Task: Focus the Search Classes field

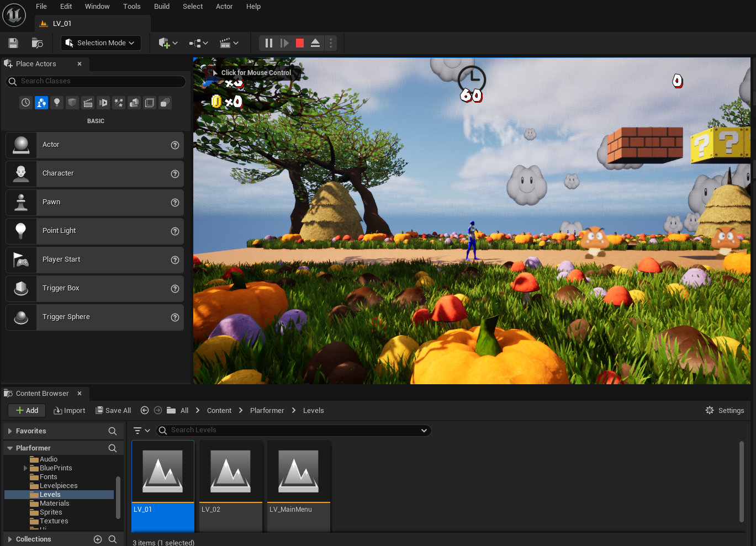Action: [x=96, y=81]
